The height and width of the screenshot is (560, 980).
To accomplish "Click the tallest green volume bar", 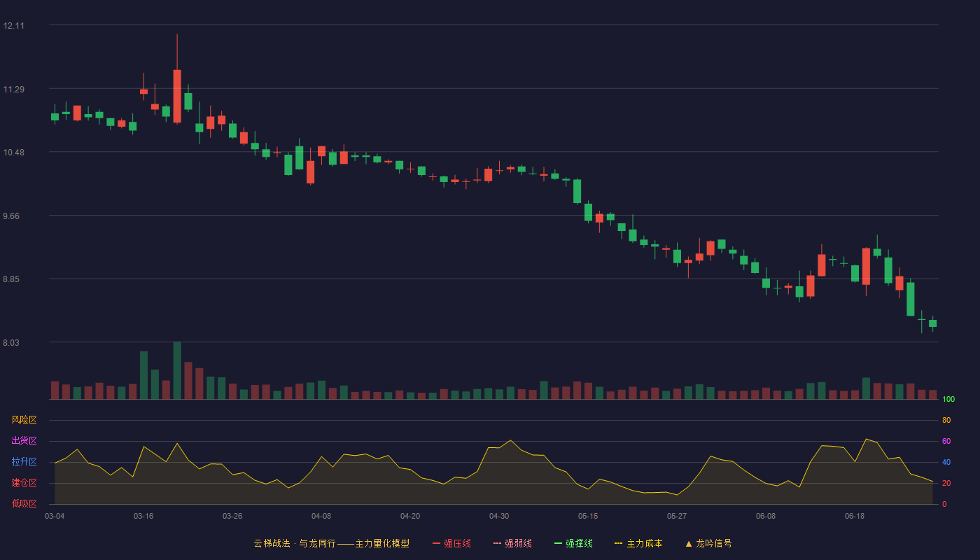I will click(177, 370).
